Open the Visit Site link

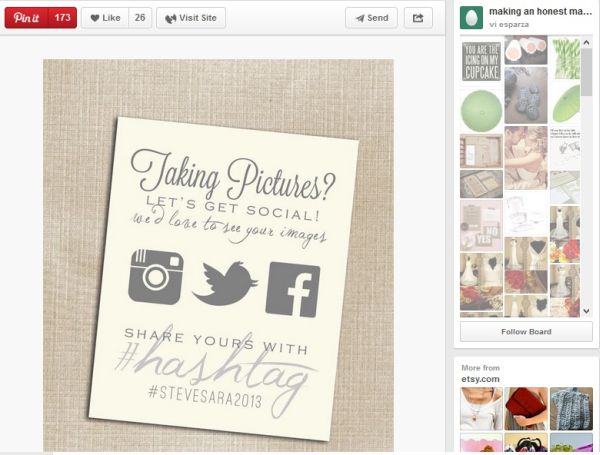tap(191, 18)
